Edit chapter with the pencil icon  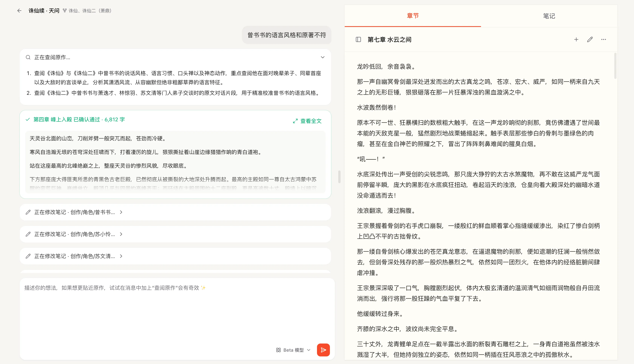point(590,39)
